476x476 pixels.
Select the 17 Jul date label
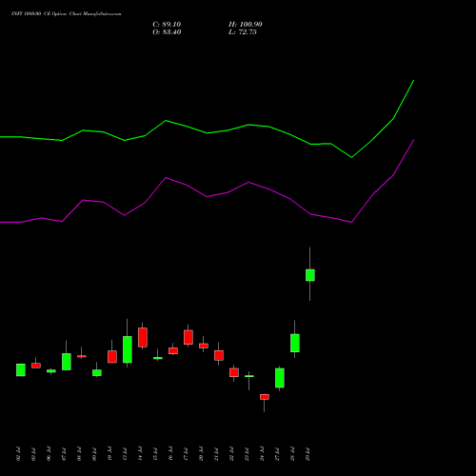tap(186, 454)
